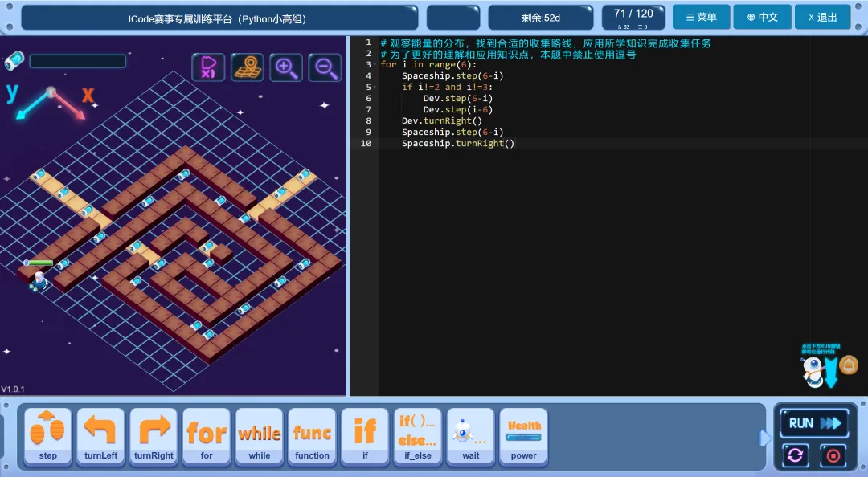Click line 4 Spaceship.step(6-i)

pos(452,75)
